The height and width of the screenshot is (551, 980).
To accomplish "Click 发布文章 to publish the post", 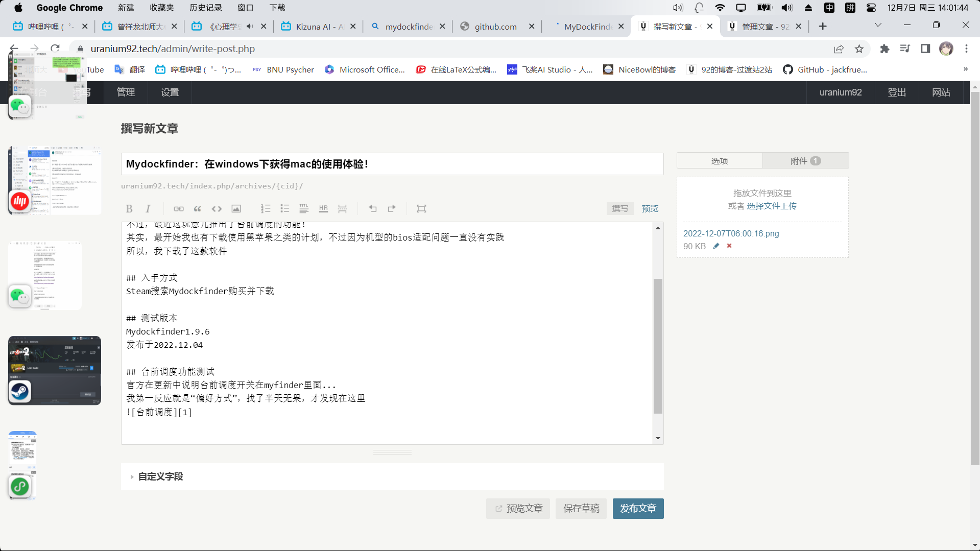I will [x=638, y=509].
